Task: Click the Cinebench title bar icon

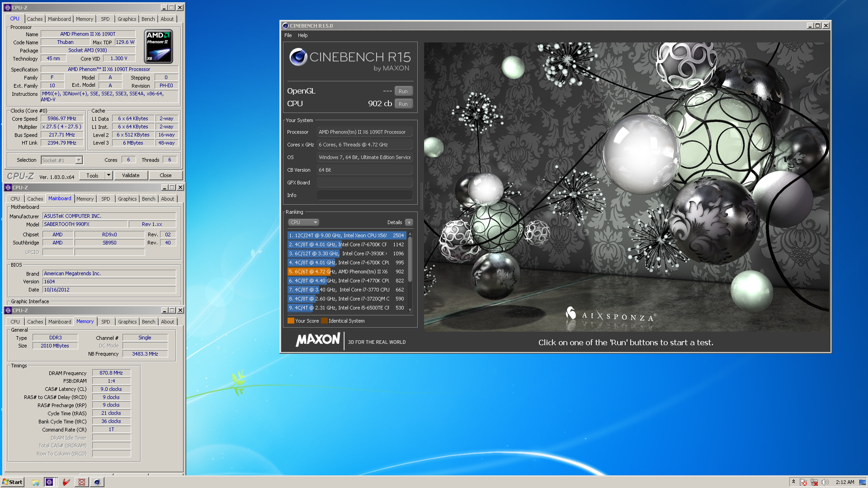Action: click(x=285, y=26)
